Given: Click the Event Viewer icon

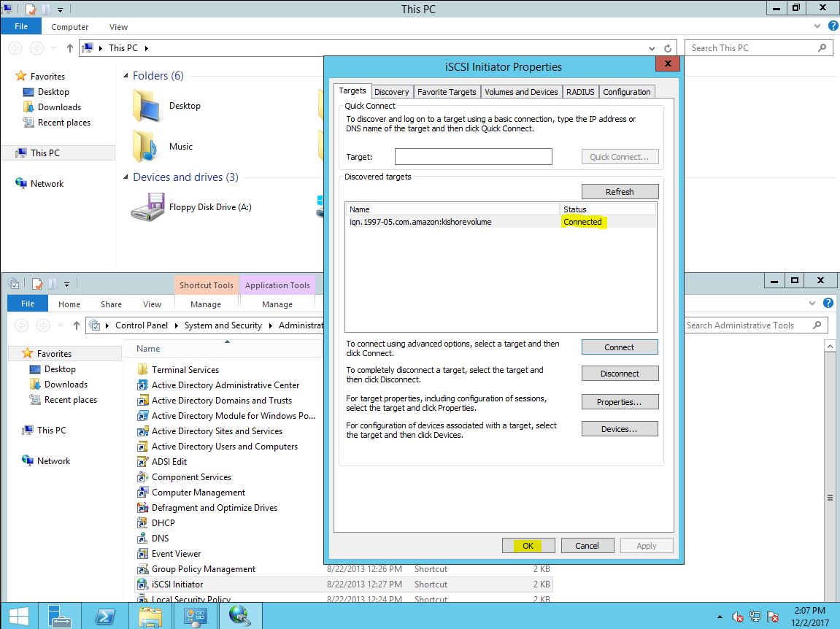Looking at the screenshot, I should pos(143,554).
